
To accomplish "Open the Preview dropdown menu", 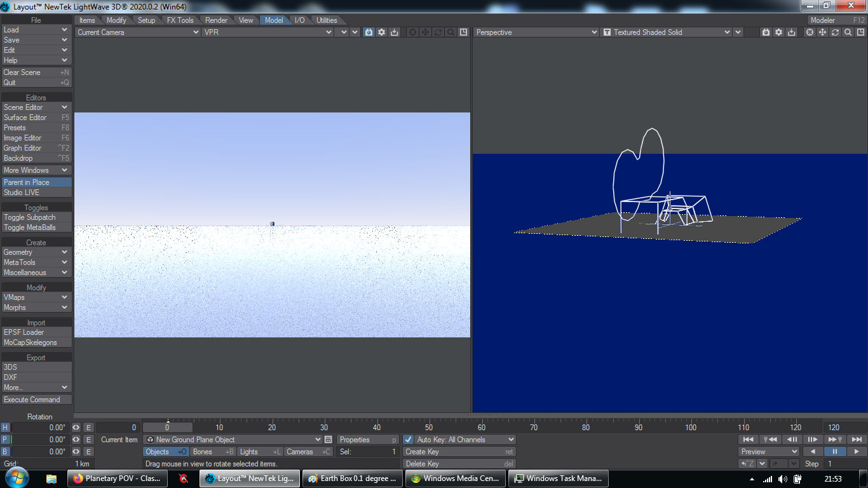I will 769,452.
